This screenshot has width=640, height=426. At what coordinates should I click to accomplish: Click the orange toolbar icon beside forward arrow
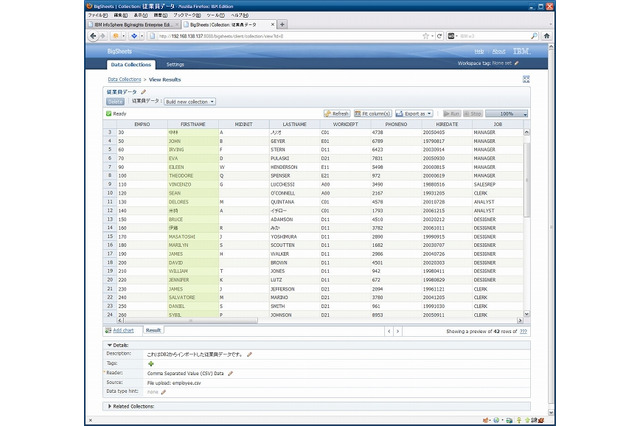pyautogui.click(x=116, y=36)
